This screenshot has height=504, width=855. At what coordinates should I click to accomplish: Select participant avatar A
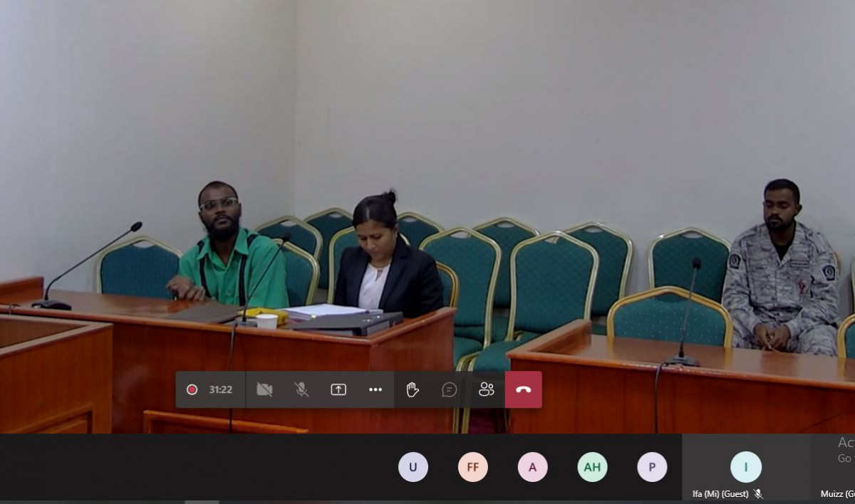(533, 467)
